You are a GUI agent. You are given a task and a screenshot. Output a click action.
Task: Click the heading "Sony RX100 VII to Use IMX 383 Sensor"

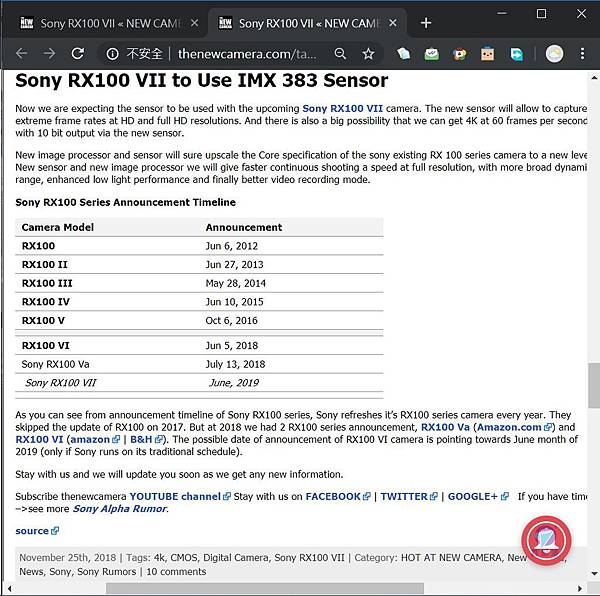click(x=202, y=81)
